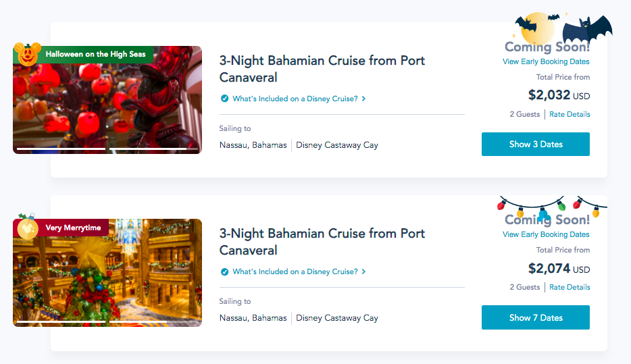Click the Halloween on the High Seas banner

[x=95, y=54]
